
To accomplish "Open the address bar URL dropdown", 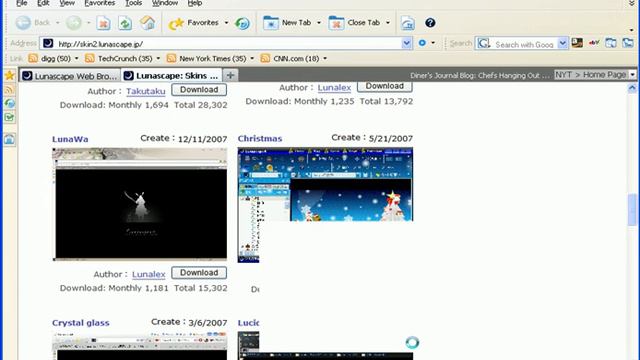I will click(407, 43).
